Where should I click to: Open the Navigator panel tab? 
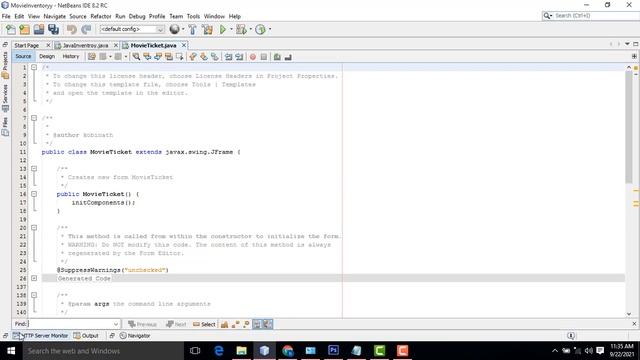click(x=135, y=336)
